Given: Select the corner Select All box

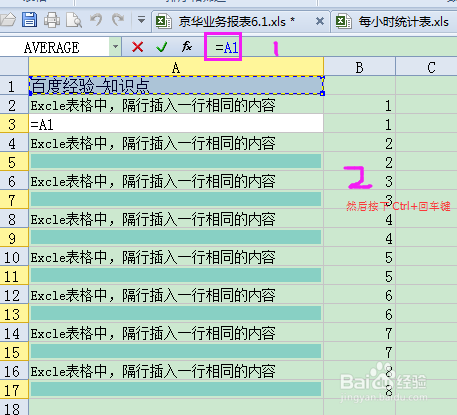Looking at the screenshot, I should click(x=14, y=67).
